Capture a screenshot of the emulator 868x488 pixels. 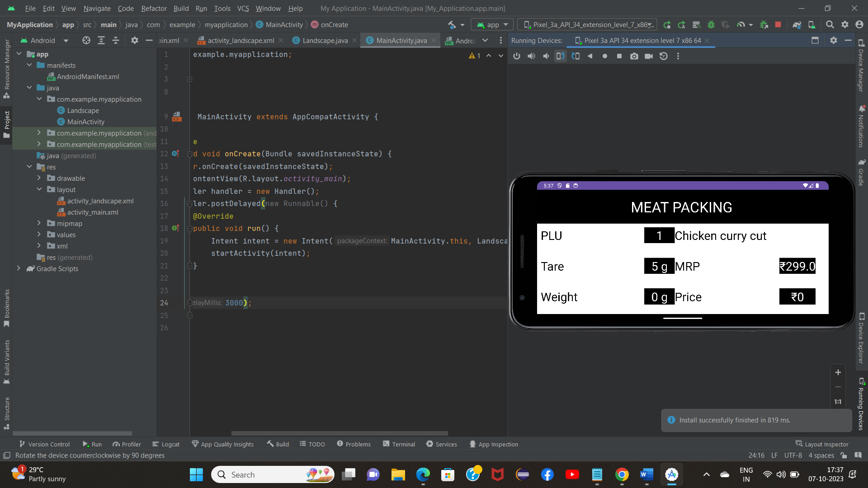point(634,56)
